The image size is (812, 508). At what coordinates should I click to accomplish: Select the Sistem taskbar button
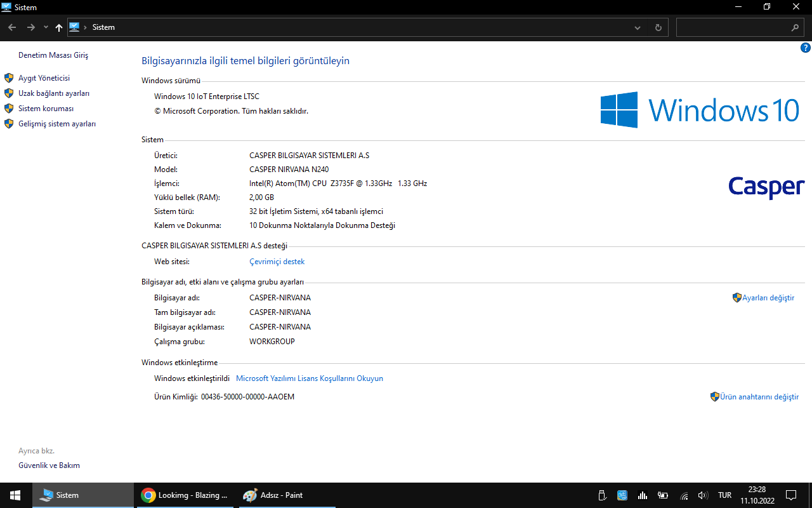(82, 495)
